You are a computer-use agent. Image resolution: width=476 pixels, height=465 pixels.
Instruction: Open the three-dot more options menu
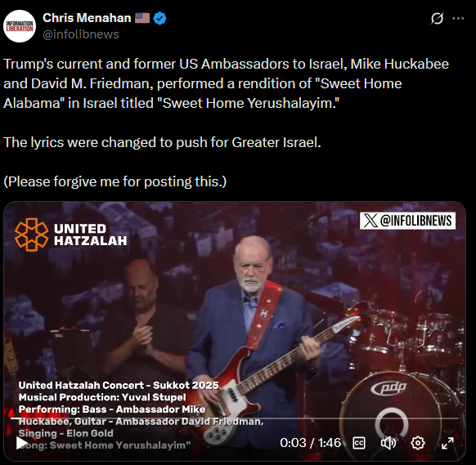(x=458, y=19)
